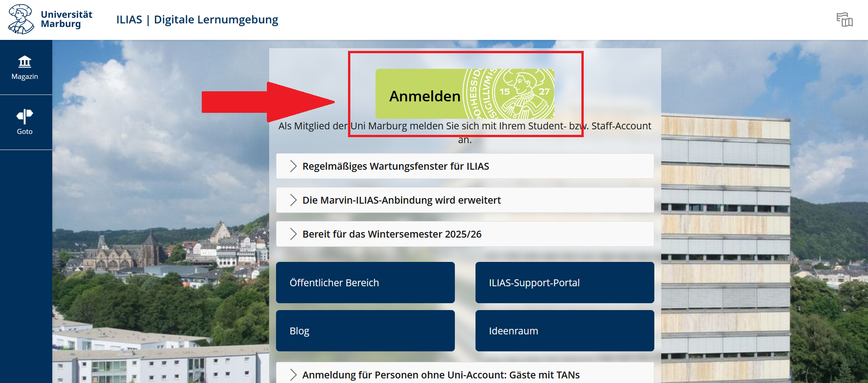Open the Ideenraum
Image resolution: width=868 pixels, height=383 pixels.
tap(564, 330)
